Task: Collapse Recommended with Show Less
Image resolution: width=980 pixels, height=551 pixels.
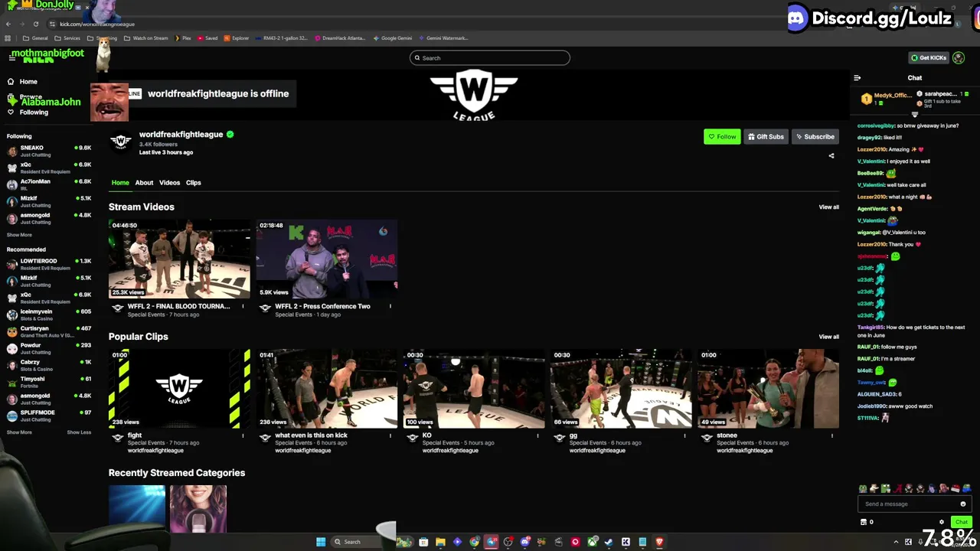Action: click(x=79, y=432)
